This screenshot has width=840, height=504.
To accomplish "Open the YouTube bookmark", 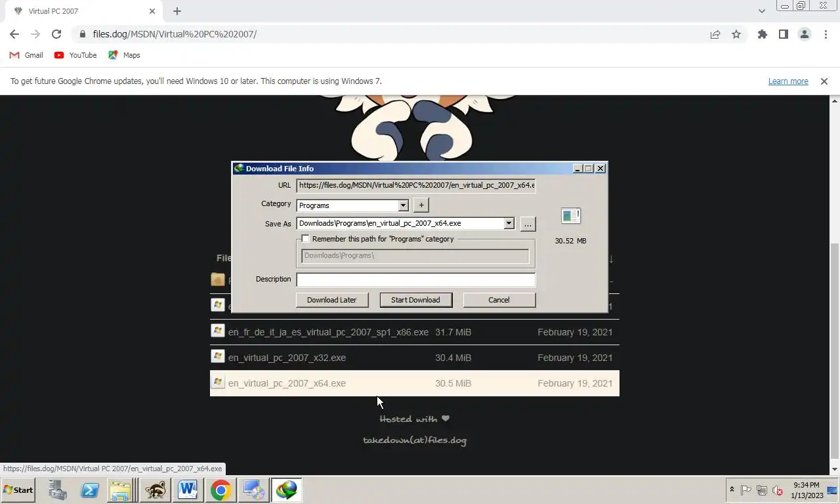I will pyautogui.click(x=75, y=55).
